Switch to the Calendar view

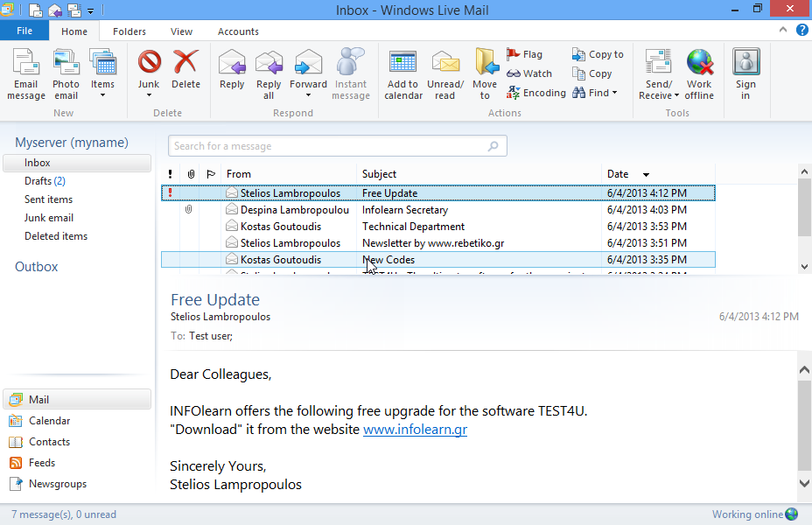tap(40, 420)
